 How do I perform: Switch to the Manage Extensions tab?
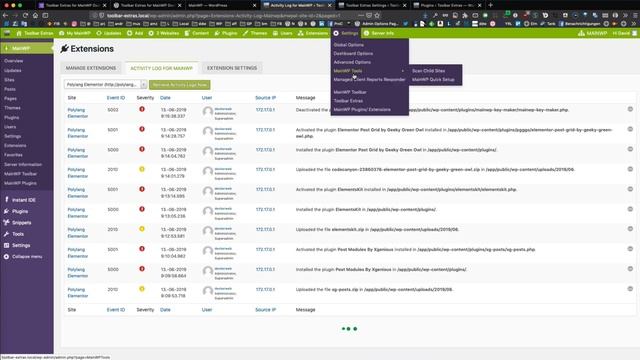pos(91,68)
